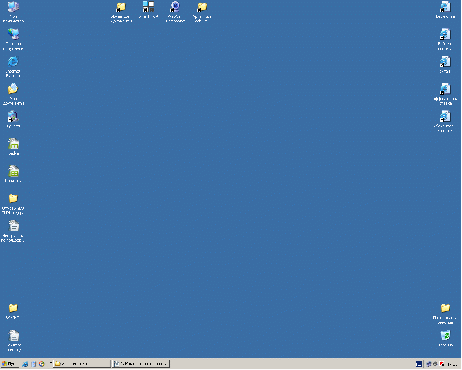Click the red system tray icon
The image size is (462, 370).
pos(442,364)
